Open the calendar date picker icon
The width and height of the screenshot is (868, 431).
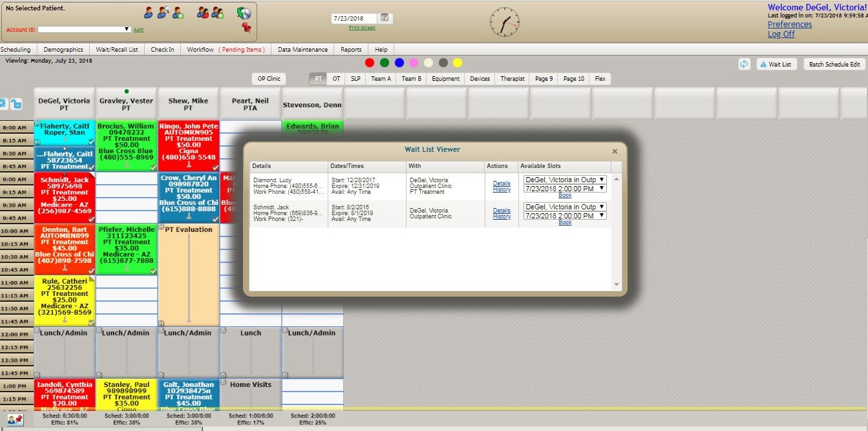point(384,17)
